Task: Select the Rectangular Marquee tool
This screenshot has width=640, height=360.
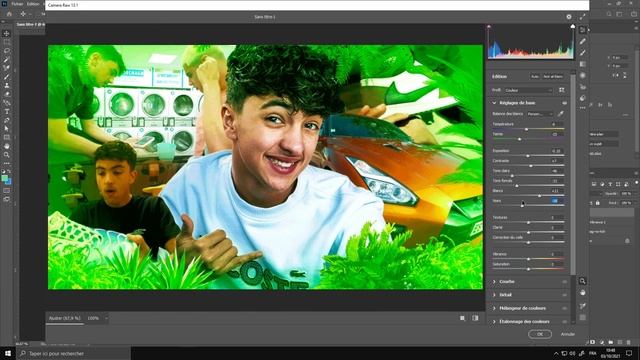Action: click(x=7, y=42)
